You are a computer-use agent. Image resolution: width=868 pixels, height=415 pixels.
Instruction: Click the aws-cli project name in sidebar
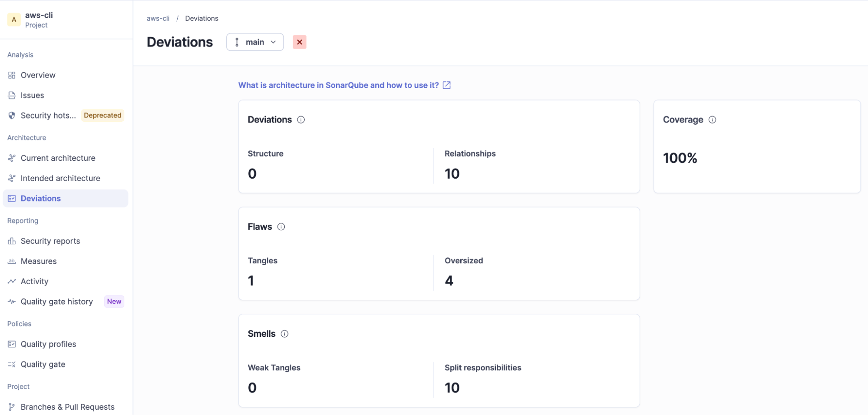pos(39,15)
